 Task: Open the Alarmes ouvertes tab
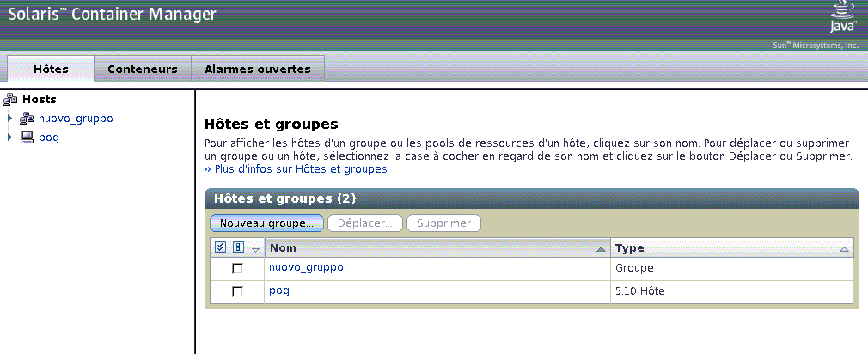(258, 69)
